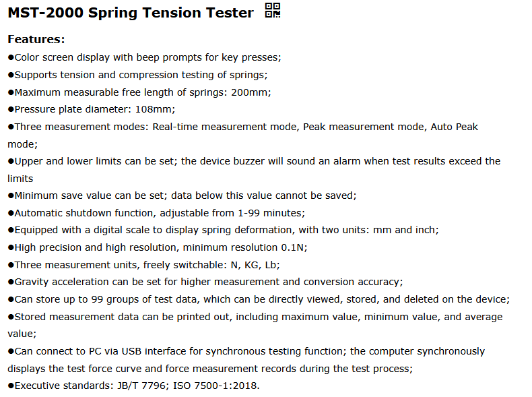Click the 99 groups of test data line
Screen dimensions: 532x397
click(x=259, y=299)
